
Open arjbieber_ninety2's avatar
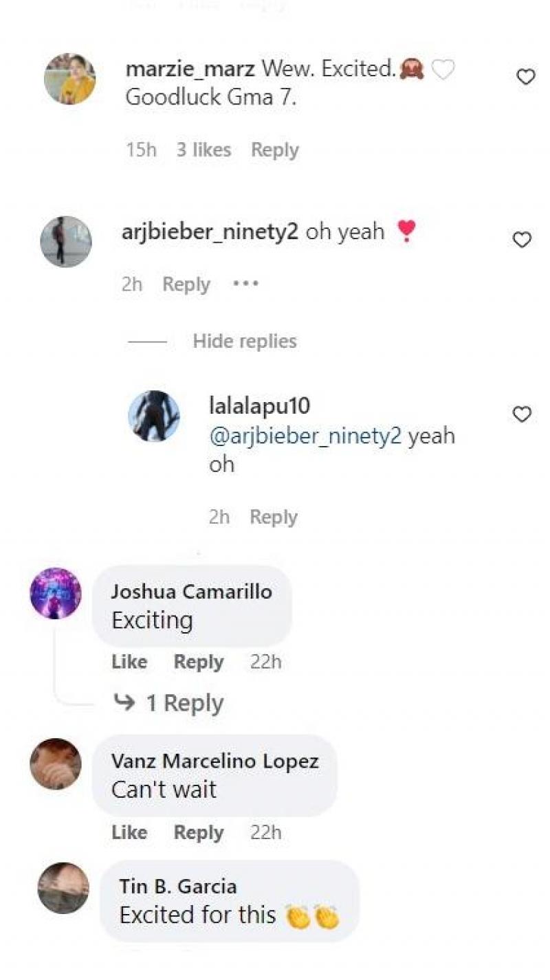pyautogui.click(x=66, y=241)
